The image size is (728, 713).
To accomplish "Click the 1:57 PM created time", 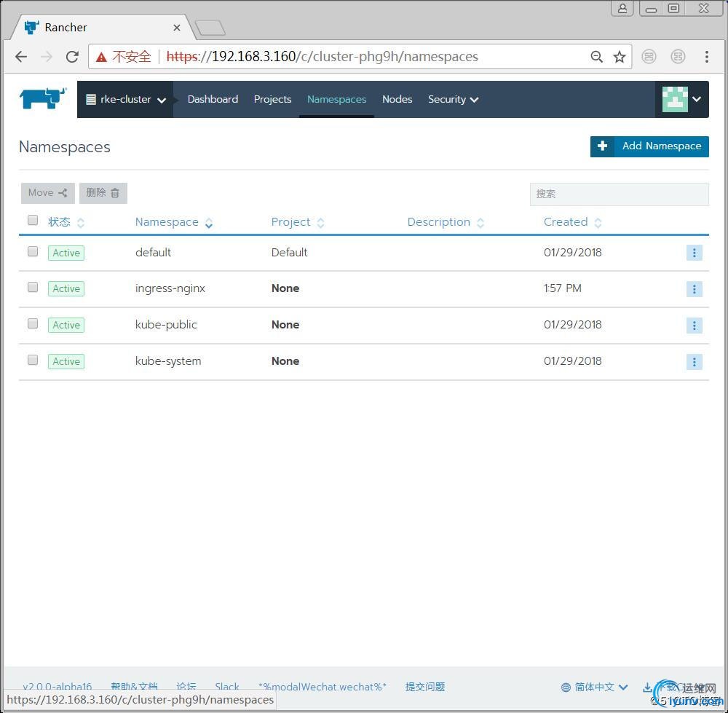I will [562, 288].
